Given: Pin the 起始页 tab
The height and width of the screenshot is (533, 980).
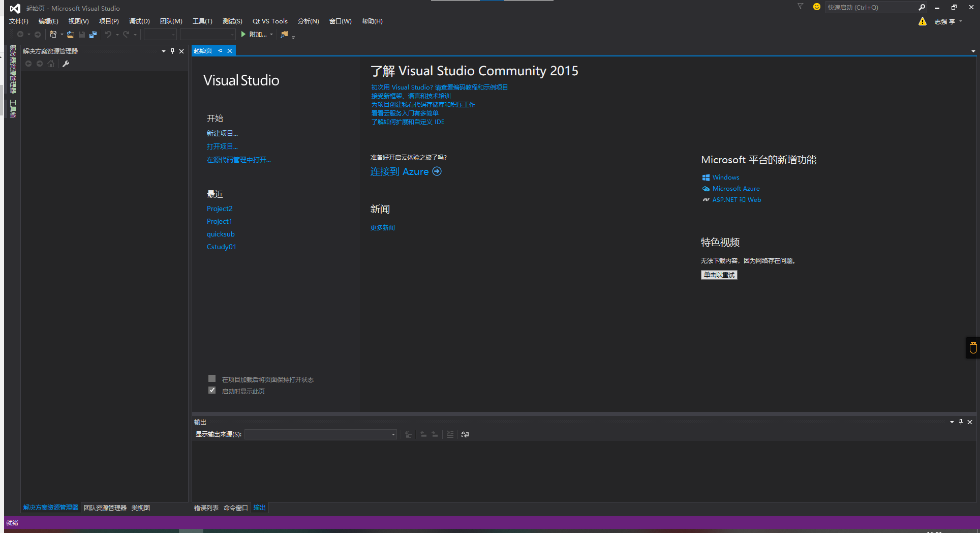Looking at the screenshot, I should 221,50.
